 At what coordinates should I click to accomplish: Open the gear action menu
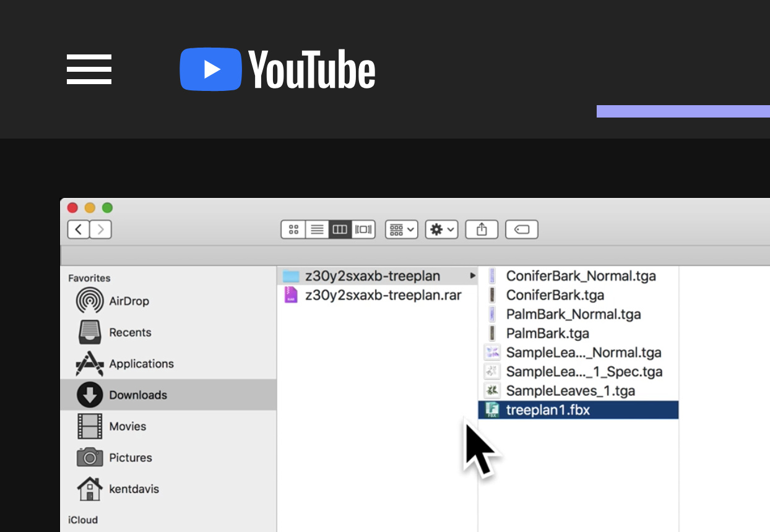coord(441,230)
